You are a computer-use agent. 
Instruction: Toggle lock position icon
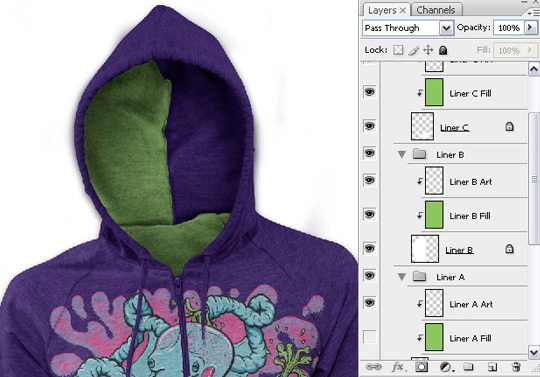pos(428,50)
